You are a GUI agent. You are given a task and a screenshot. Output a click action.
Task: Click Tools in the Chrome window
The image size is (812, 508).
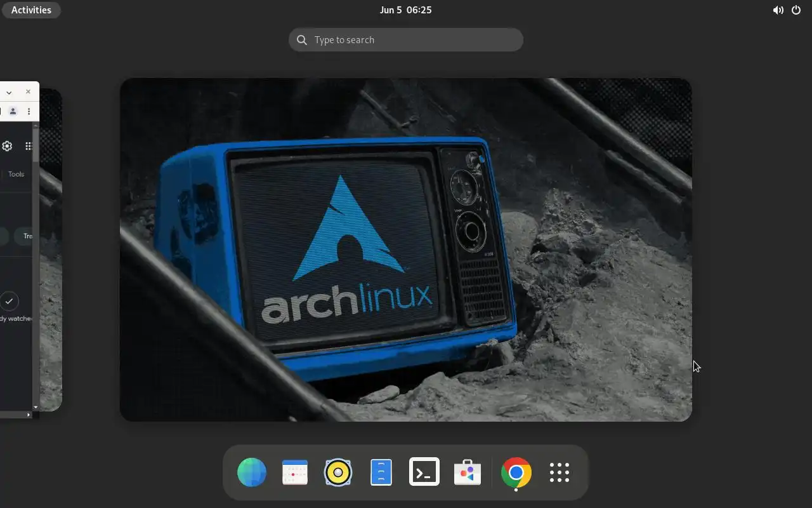(x=16, y=174)
